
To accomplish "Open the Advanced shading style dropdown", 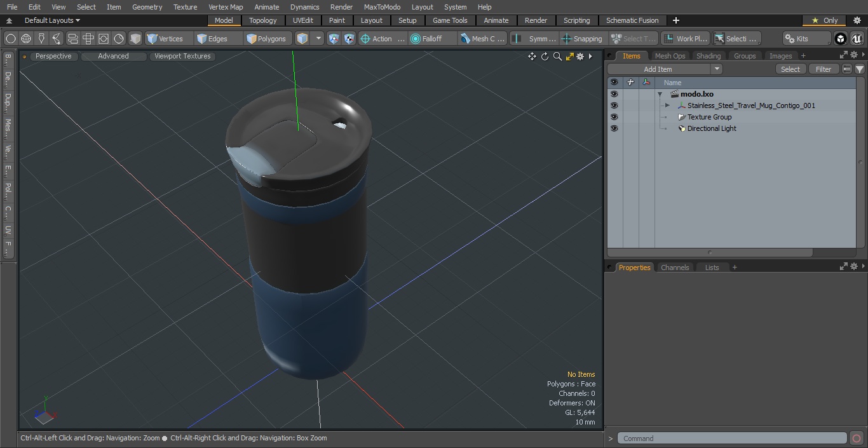I will pos(113,56).
